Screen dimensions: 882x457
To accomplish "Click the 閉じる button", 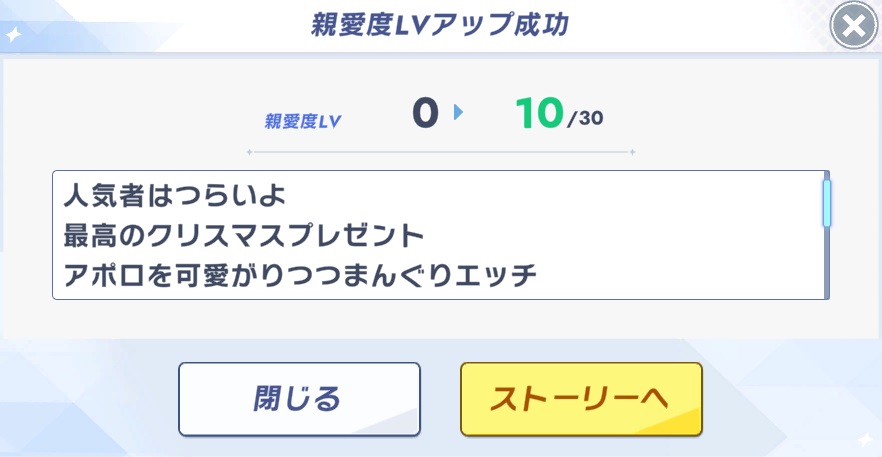I will click(x=299, y=398).
